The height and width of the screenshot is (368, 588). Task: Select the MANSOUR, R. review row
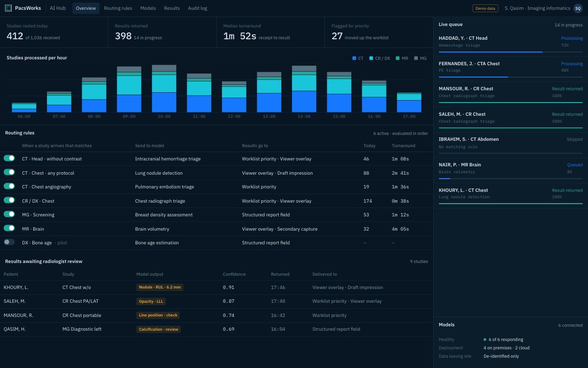216,315
